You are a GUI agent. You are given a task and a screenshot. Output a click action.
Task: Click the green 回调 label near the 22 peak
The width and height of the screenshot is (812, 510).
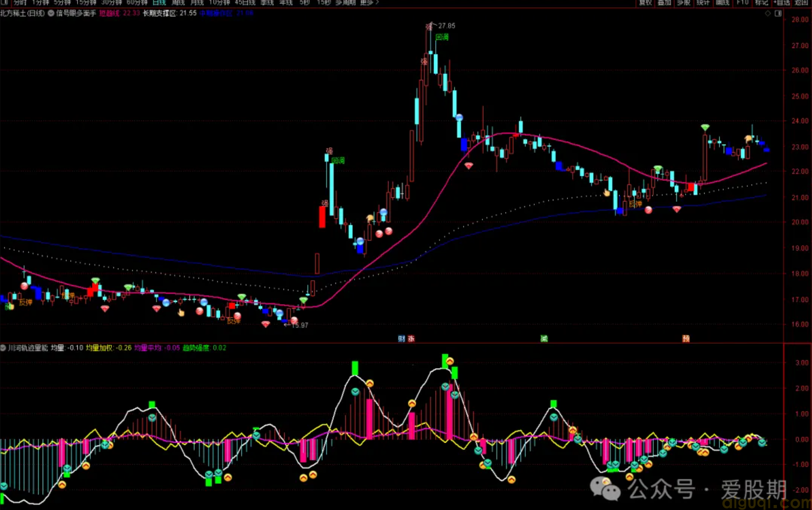pos(338,160)
